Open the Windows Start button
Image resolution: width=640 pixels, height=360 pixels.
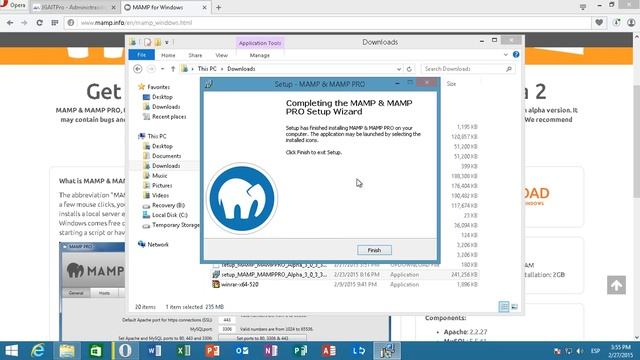tap(11, 351)
